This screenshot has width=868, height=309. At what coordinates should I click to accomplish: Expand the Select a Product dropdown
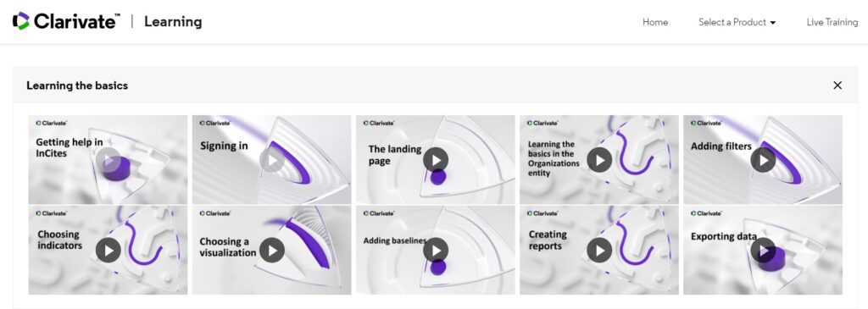737,22
